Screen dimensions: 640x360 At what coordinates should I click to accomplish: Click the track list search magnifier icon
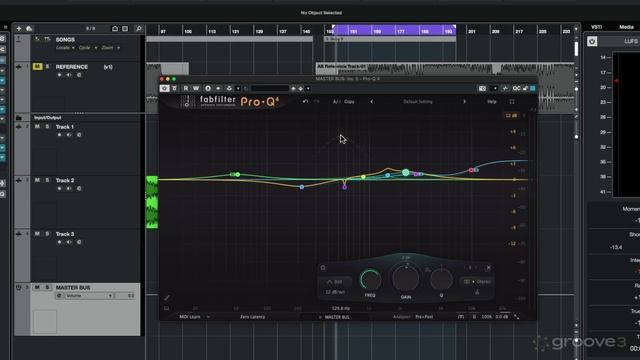coord(139,29)
